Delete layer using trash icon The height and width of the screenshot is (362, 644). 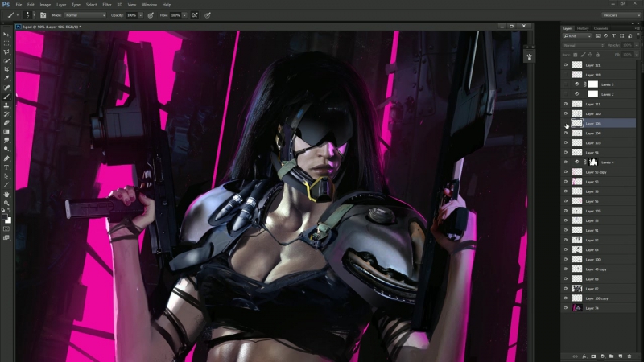pos(630,356)
